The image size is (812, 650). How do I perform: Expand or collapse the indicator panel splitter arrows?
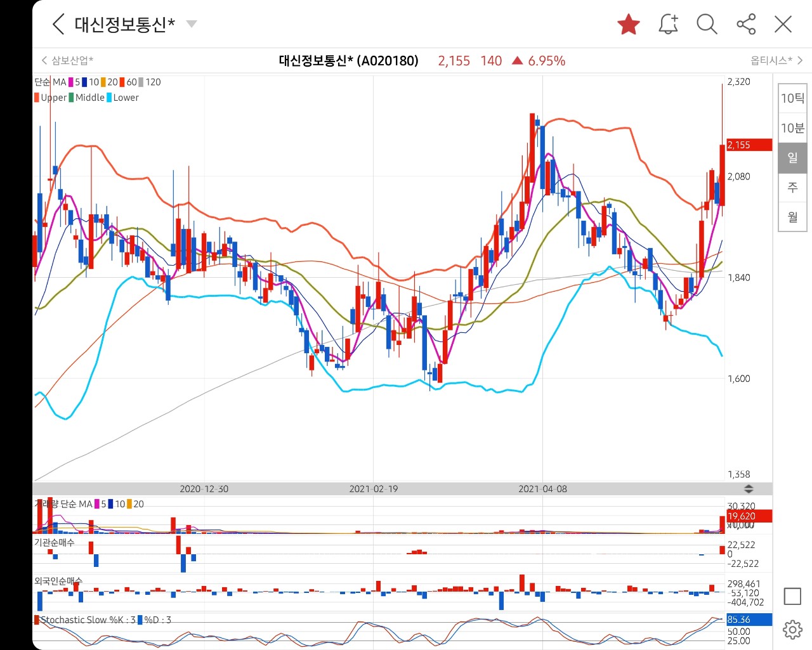click(749, 489)
